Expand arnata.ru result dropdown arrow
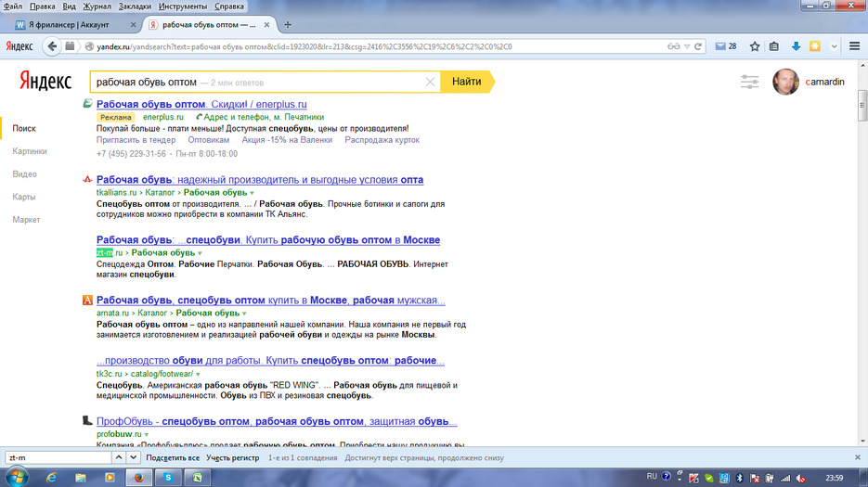Image resolution: width=868 pixels, height=487 pixels. (x=244, y=314)
